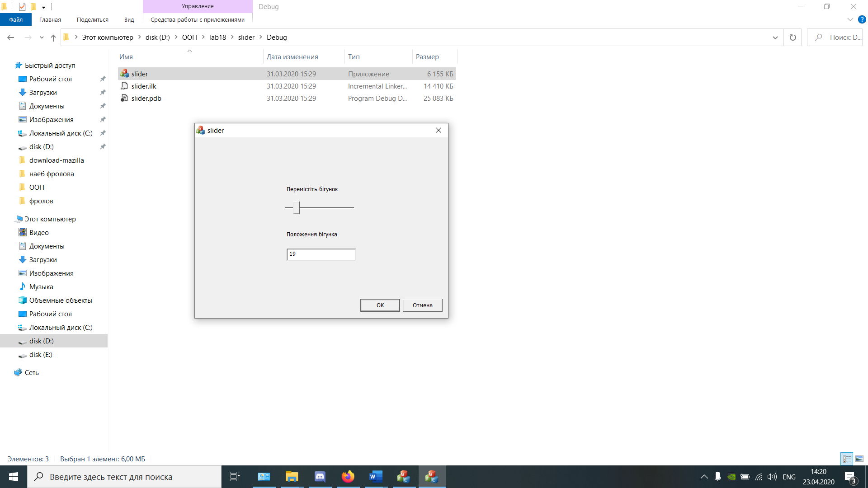
Task: Open Документы under quick access
Action: [47, 106]
